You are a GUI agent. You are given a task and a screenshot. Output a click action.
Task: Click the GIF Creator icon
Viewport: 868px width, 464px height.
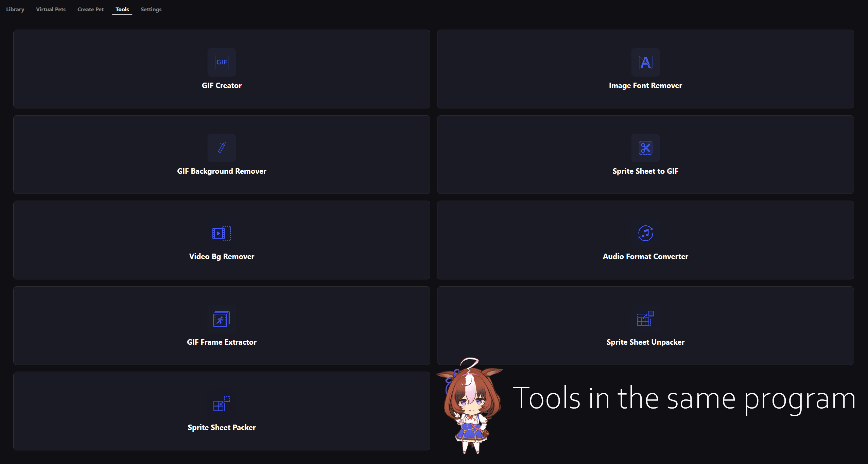(x=222, y=62)
